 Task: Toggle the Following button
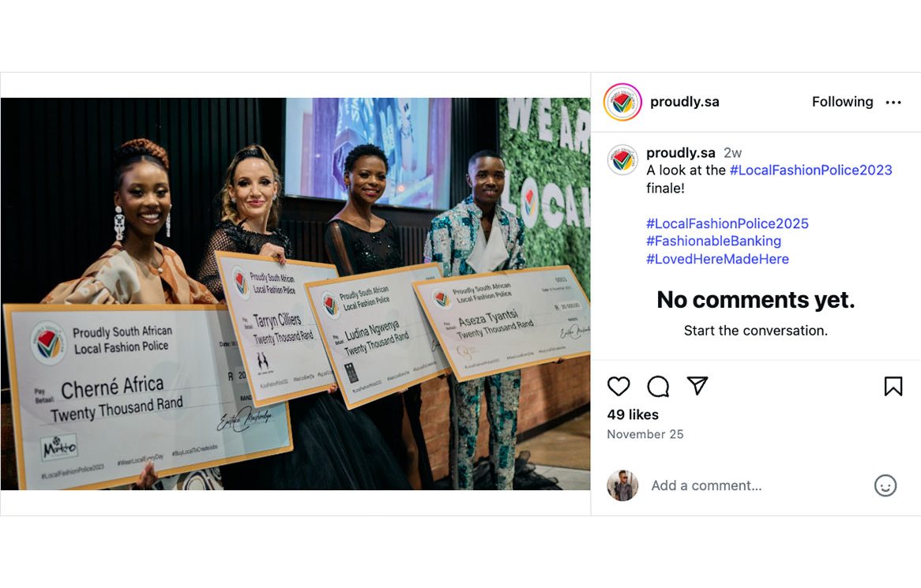click(842, 102)
